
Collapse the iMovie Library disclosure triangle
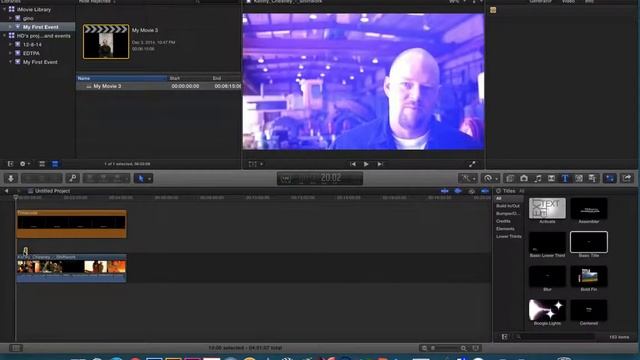tap(4, 9)
